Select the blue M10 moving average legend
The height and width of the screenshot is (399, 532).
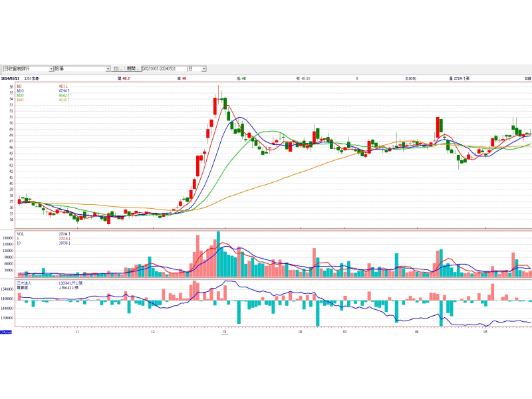click(x=21, y=91)
